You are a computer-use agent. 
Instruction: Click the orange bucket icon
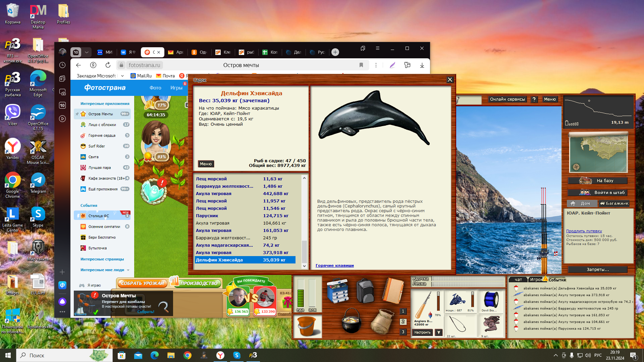(x=307, y=326)
